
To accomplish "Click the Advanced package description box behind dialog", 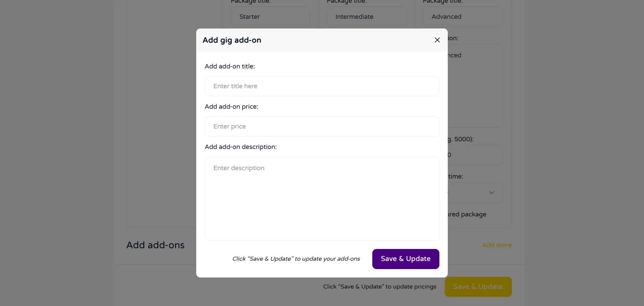I will pos(475,87).
